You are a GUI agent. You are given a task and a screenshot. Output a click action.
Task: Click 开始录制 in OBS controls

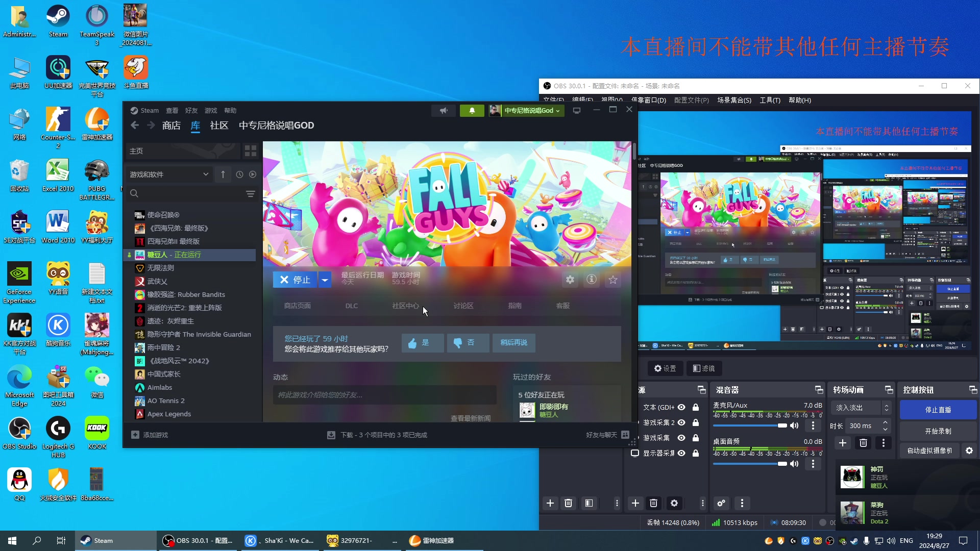click(x=938, y=431)
